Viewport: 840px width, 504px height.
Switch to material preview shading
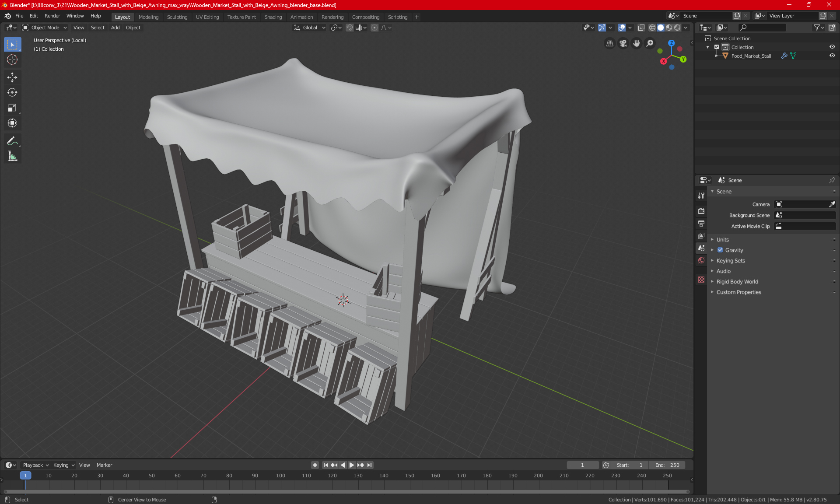click(x=669, y=28)
